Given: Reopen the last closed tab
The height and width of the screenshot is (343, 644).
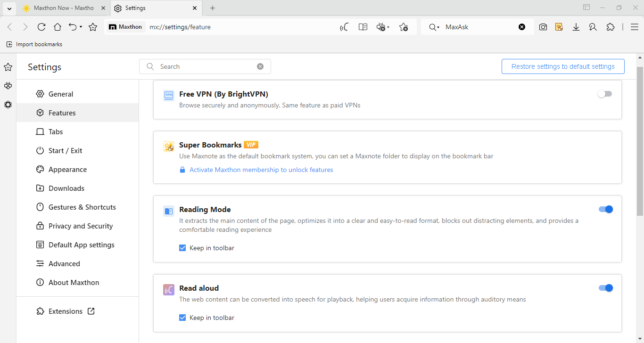Looking at the screenshot, I should [x=73, y=27].
